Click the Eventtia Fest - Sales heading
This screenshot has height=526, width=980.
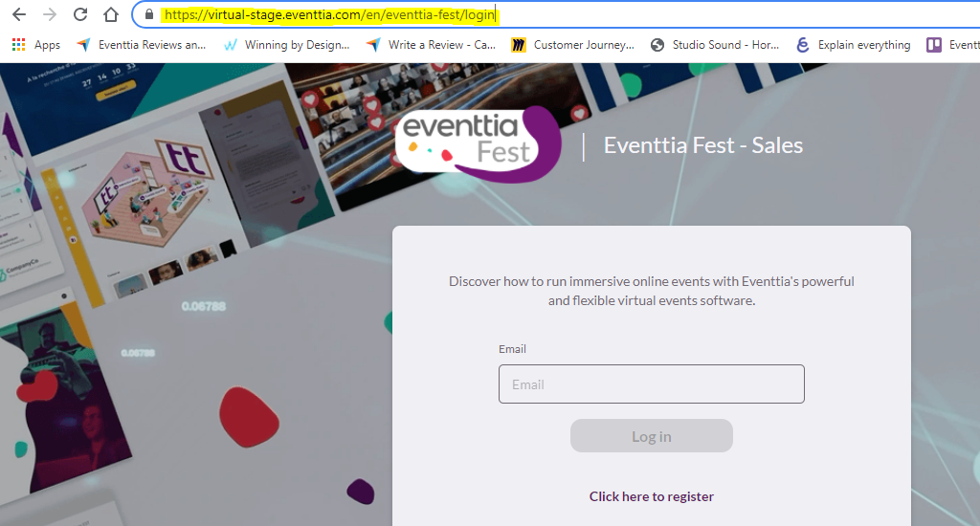click(702, 145)
